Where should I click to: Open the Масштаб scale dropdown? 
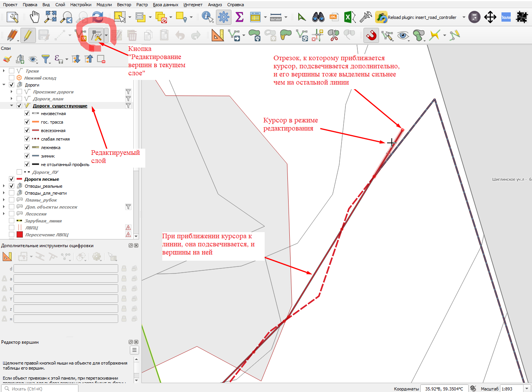pyautogui.click(x=527, y=389)
